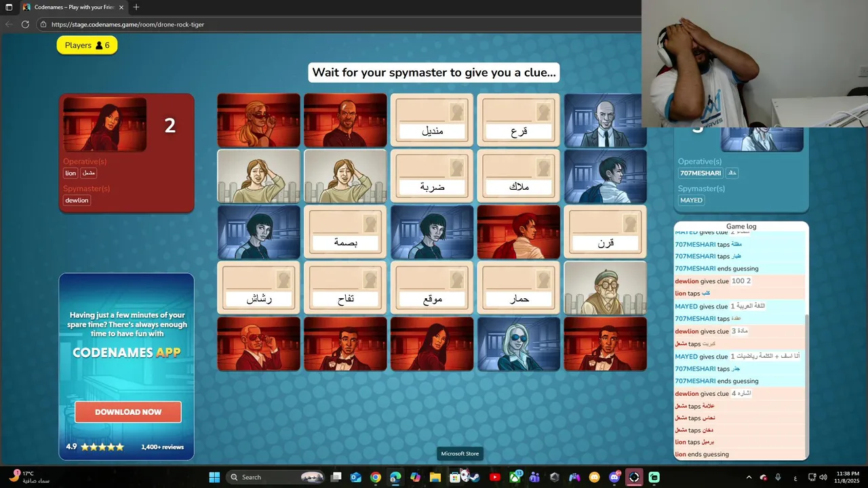Tap the word card حمار
868x488 pixels.
point(519,287)
